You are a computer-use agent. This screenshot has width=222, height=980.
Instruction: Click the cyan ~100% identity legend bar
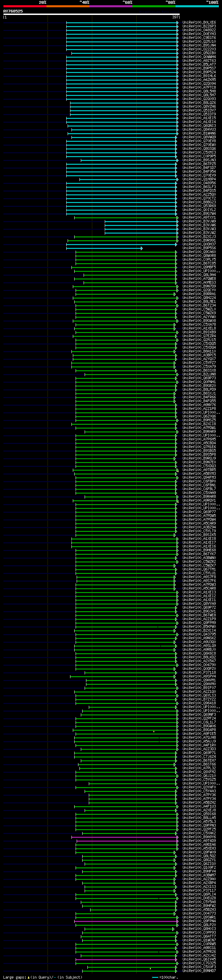coord(197,6)
